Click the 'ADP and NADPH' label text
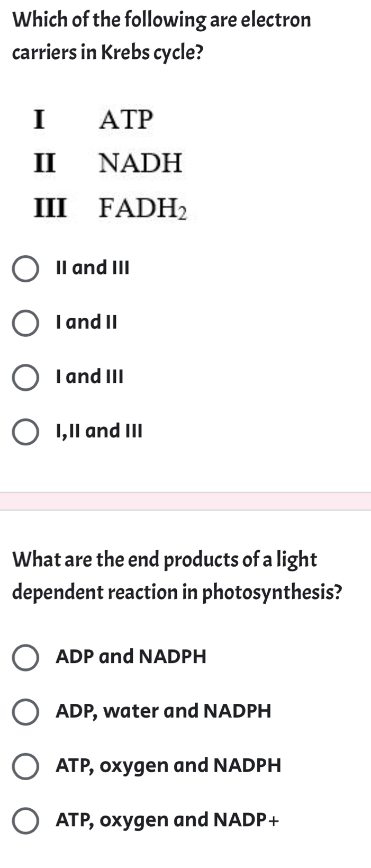 tap(131, 657)
